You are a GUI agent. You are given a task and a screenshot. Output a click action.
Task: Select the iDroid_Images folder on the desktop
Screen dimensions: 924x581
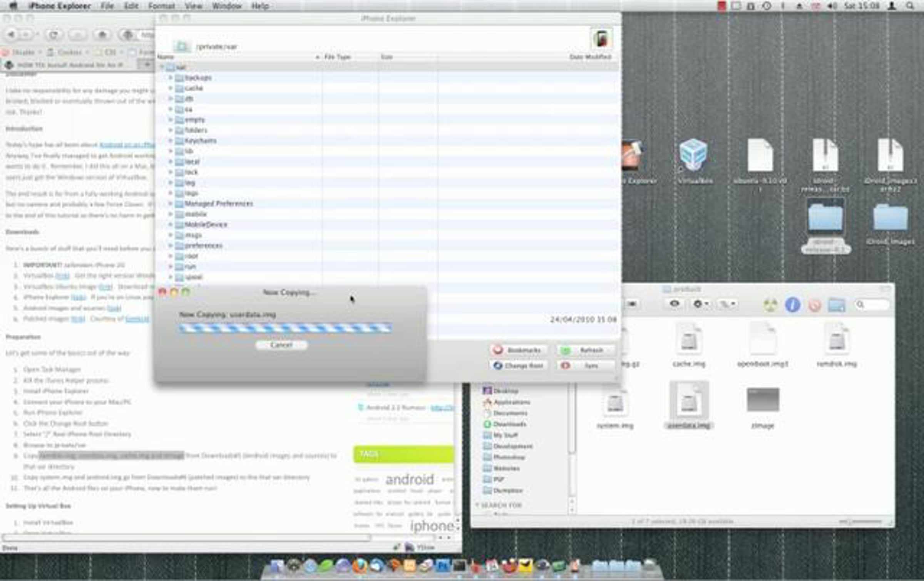890,224
